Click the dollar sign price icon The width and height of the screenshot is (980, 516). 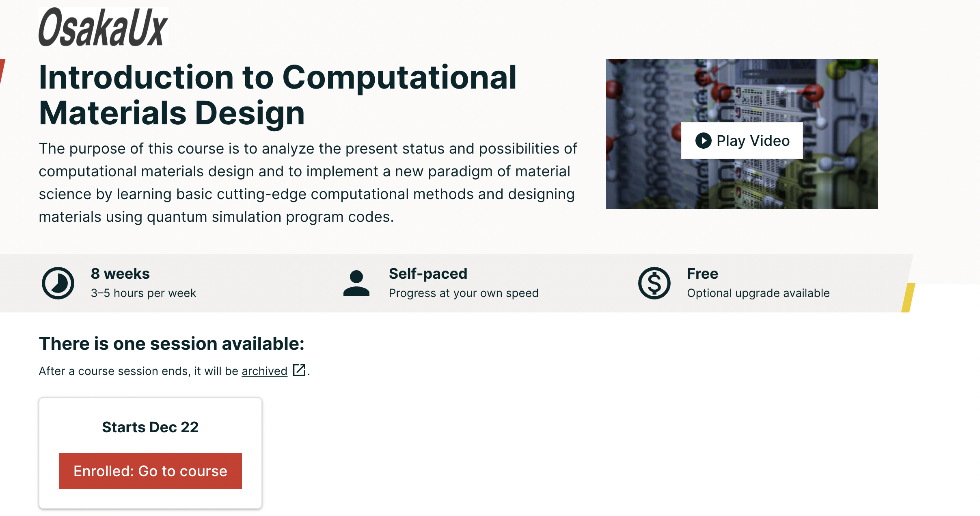(x=654, y=283)
